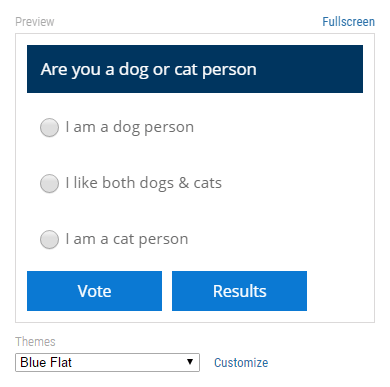Screen dimensions: 390x387
Task: Click blank area right of the dog person option
Action: click(278, 127)
